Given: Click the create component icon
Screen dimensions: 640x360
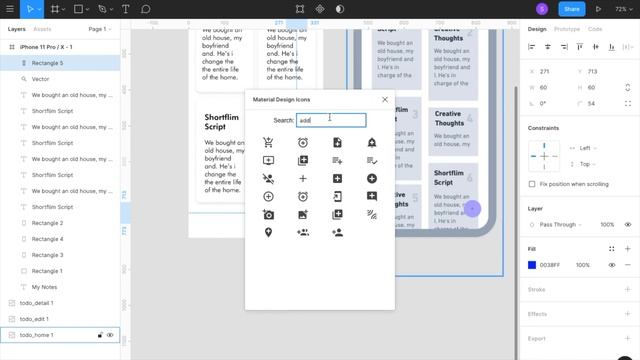Looking at the screenshot, I should click(320, 9).
